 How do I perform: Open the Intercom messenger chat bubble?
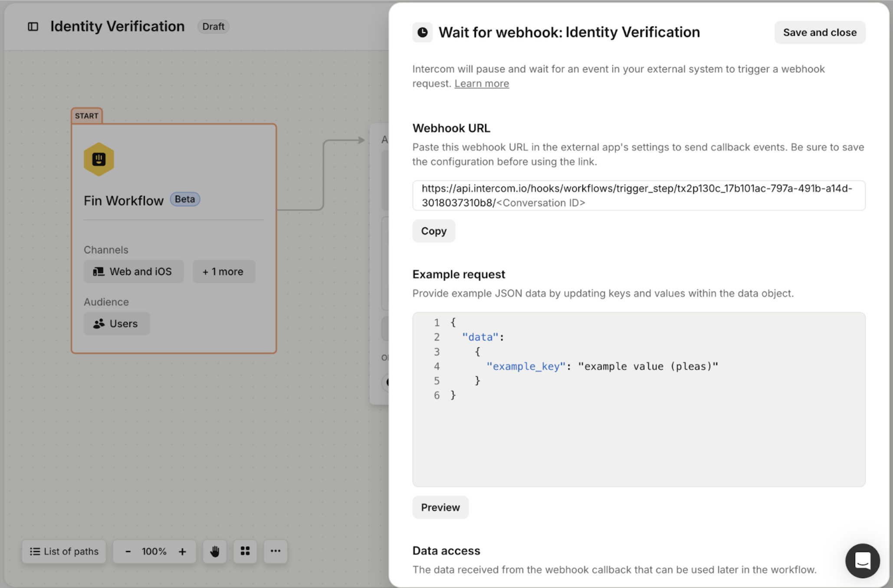coord(862,561)
